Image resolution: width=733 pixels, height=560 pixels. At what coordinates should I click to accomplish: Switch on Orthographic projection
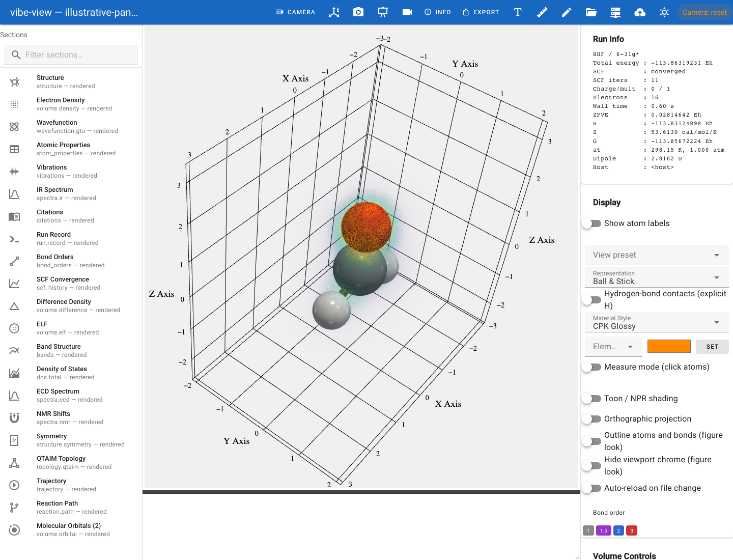pyautogui.click(x=592, y=419)
